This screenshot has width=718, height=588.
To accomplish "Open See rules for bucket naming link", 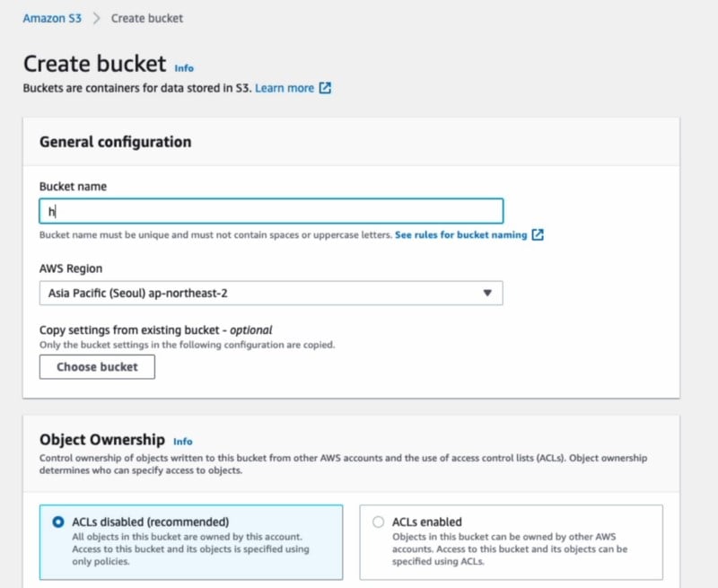I will click(x=461, y=235).
